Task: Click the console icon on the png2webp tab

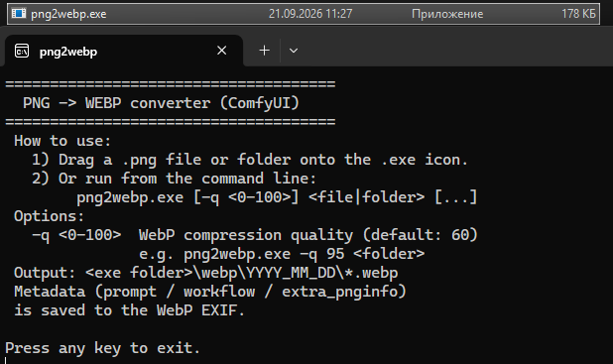Action: [x=22, y=51]
